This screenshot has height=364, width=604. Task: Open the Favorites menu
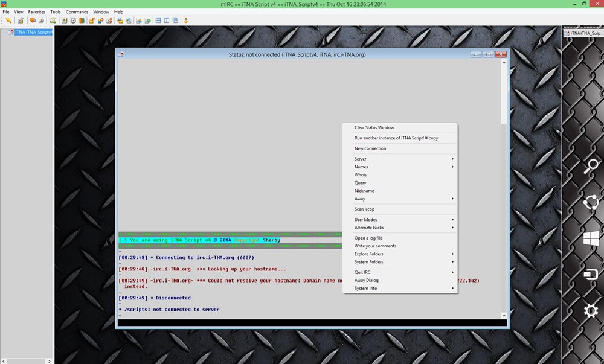pos(37,12)
